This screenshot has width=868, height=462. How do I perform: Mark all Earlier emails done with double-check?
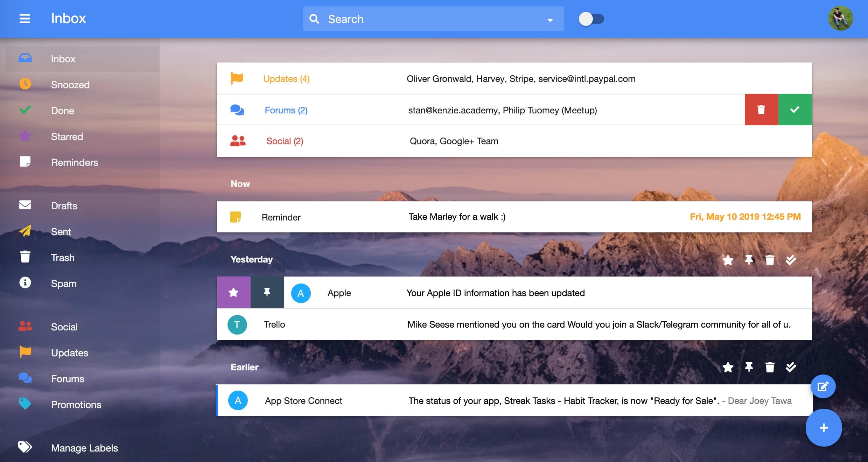pos(791,367)
